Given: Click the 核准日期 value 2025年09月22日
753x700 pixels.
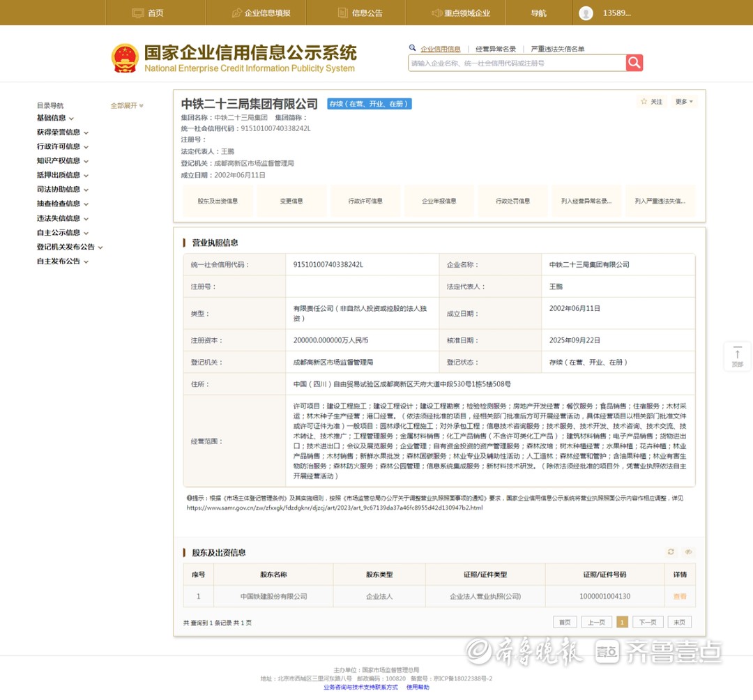Looking at the screenshot, I should point(575,340).
